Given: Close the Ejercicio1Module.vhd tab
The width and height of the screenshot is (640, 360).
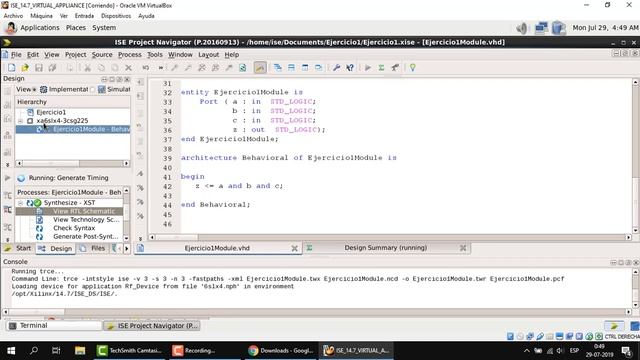Looking at the screenshot, I should click(294, 248).
